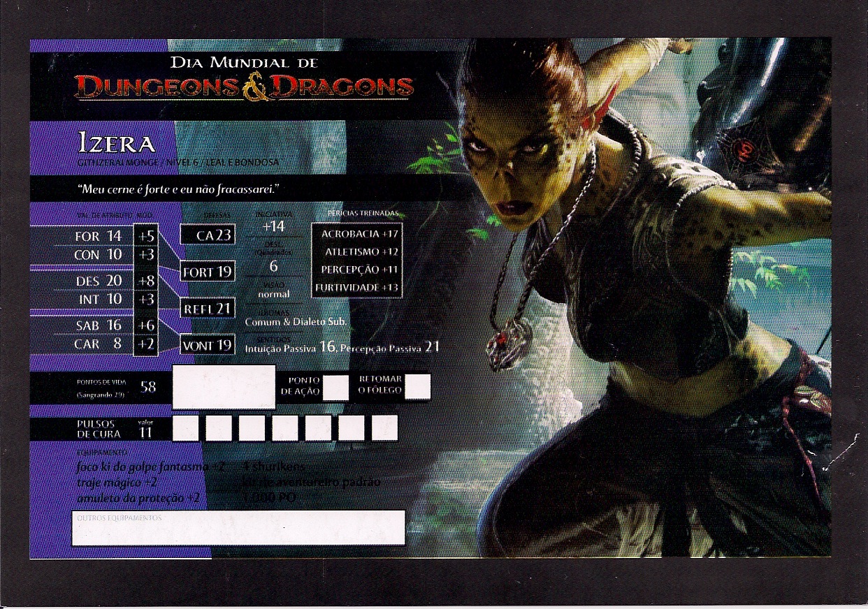Screen dimensions: 868x609
Task: Click the "traje mágico +2" item
Action: pos(117,483)
